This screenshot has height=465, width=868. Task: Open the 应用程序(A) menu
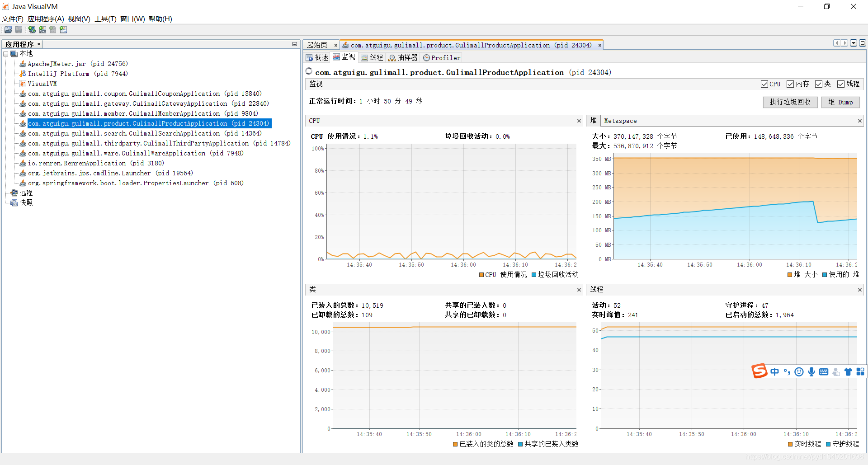tap(46, 19)
